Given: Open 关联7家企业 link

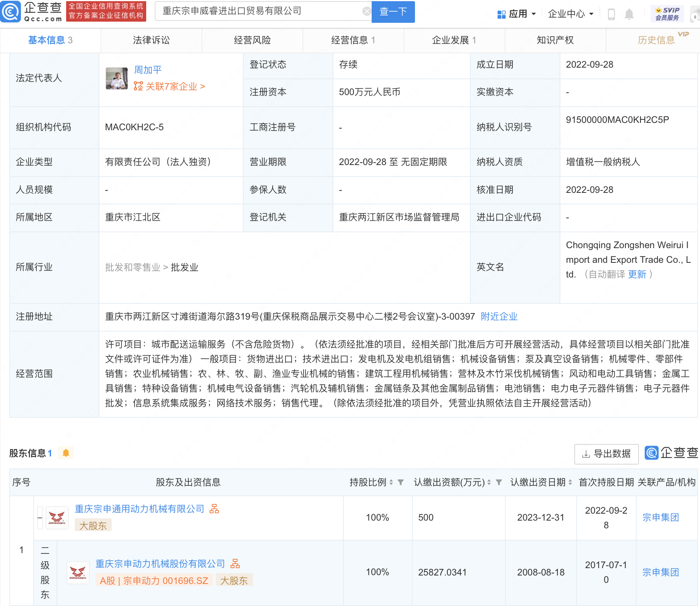Looking at the screenshot, I should 169,86.
